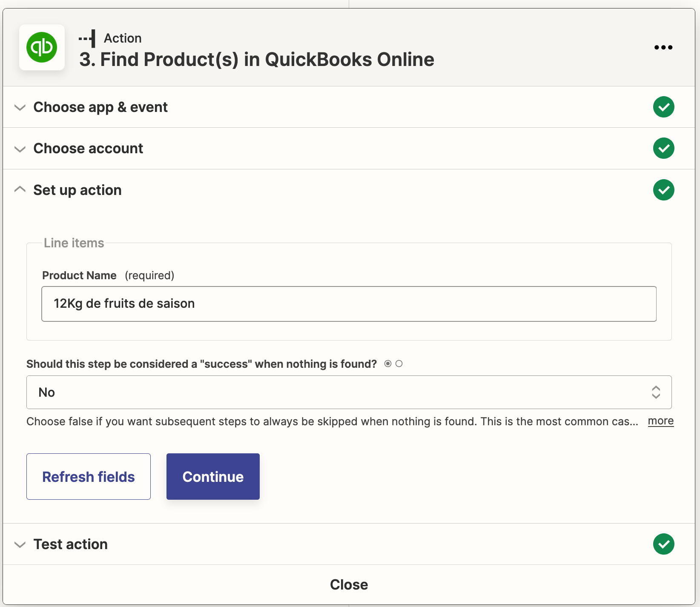Image resolution: width=700 pixels, height=607 pixels.
Task: Open the success-when-nothing-found dropdown showing No
Action: coord(349,392)
